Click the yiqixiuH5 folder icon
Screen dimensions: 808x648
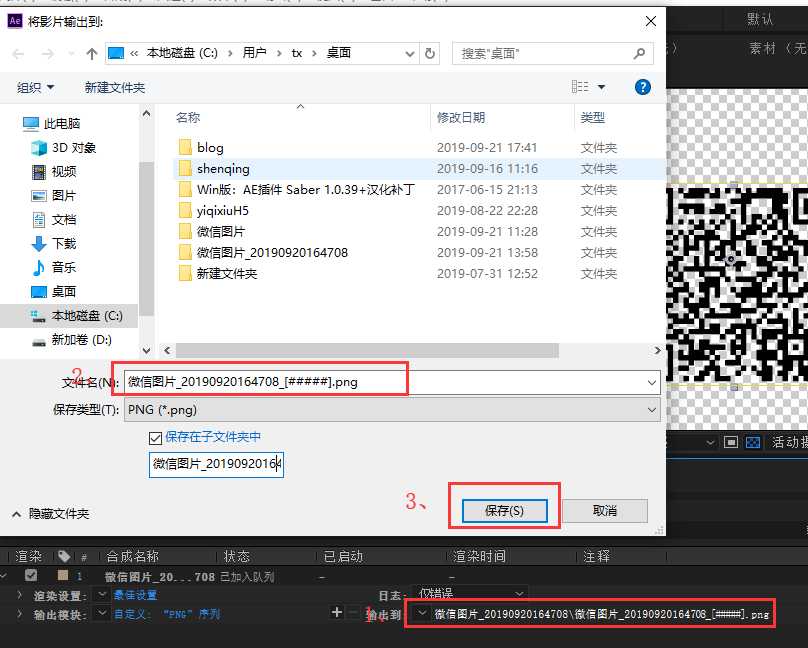(185, 210)
